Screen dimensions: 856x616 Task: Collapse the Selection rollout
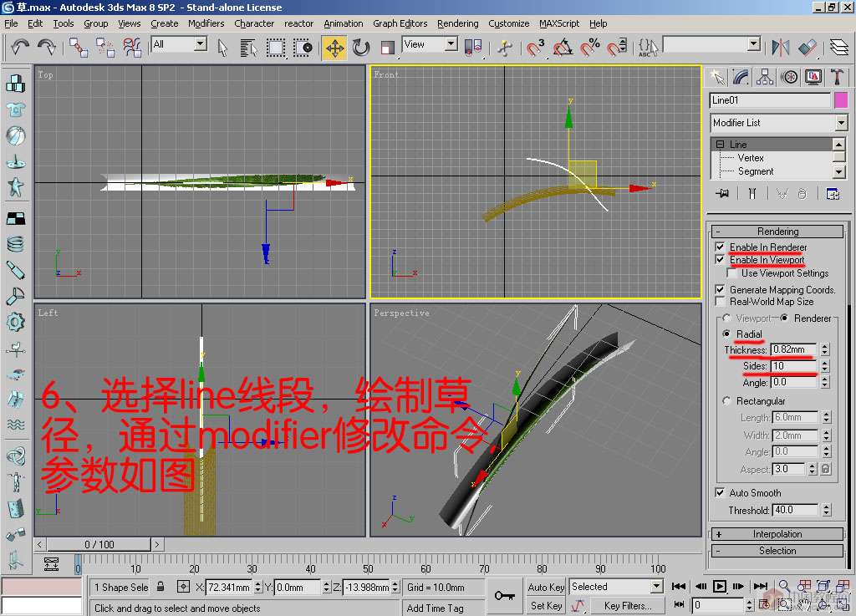777,551
